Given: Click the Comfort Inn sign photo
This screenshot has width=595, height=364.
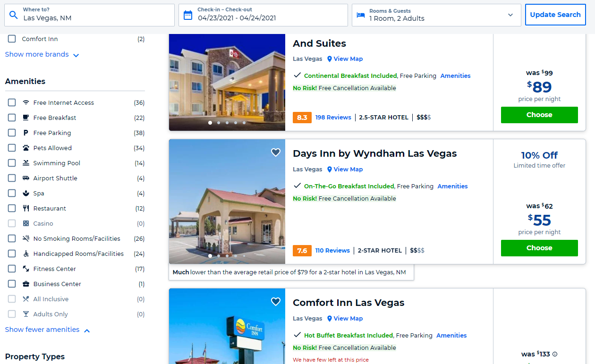Looking at the screenshot, I should tap(227, 326).
